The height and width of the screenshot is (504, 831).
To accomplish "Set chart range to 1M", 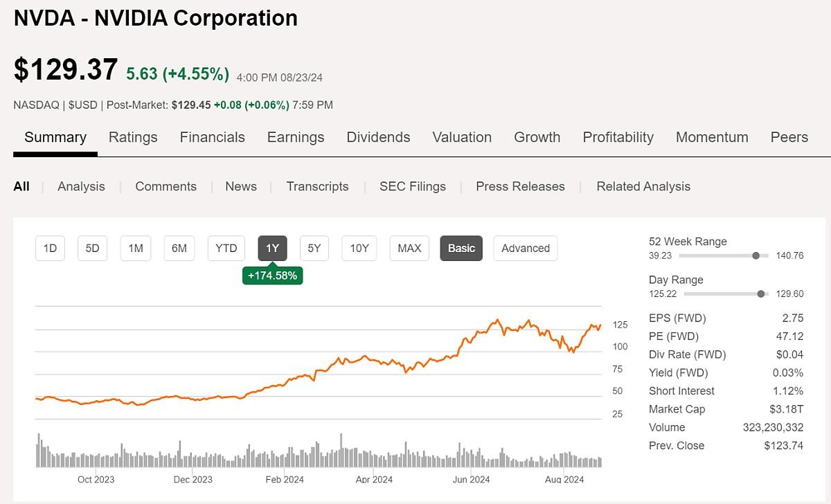I will pyautogui.click(x=136, y=248).
